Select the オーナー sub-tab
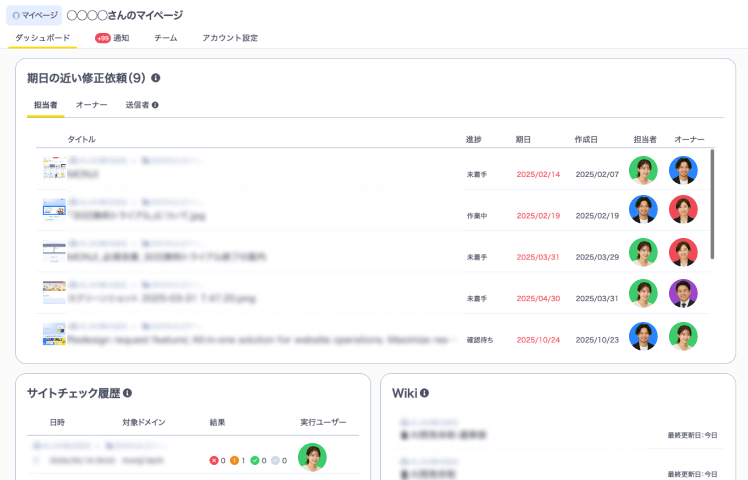The width and height of the screenshot is (748, 480). (x=92, y=105)
